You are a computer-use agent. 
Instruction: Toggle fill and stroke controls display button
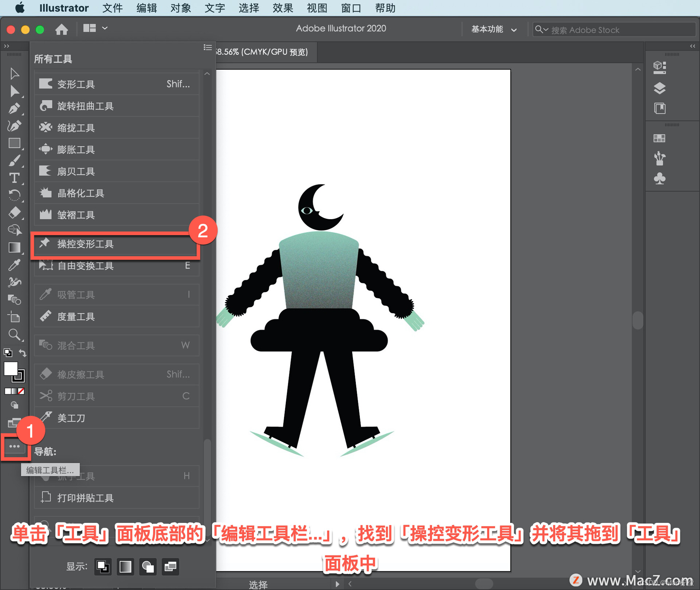tap(103, 567)
